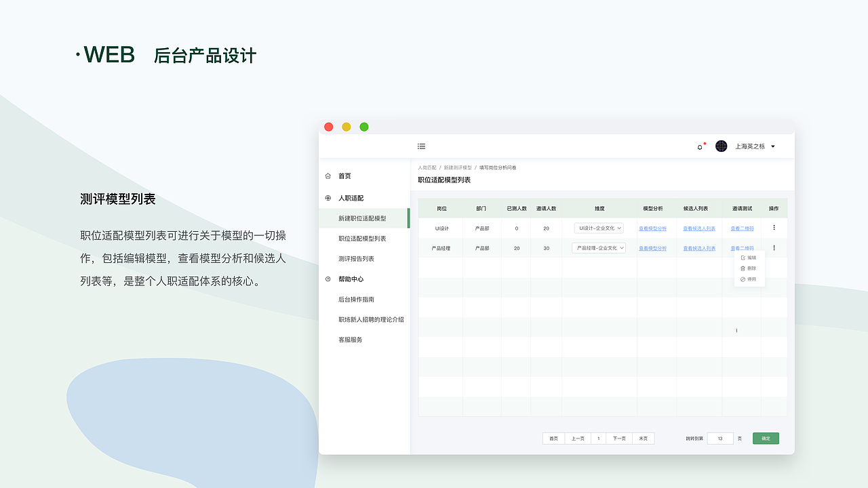Click the green 确定 button
The image size is (868, 488).
[766, 439]
